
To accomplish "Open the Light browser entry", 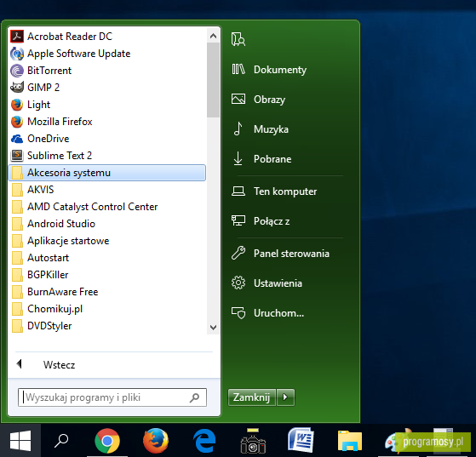I will pos(107,105).
